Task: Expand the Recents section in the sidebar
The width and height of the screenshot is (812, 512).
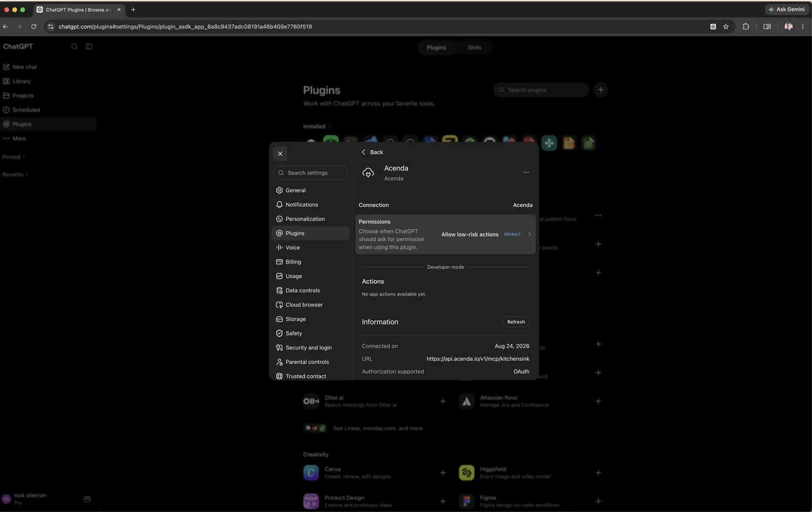Action: [15, 174]
